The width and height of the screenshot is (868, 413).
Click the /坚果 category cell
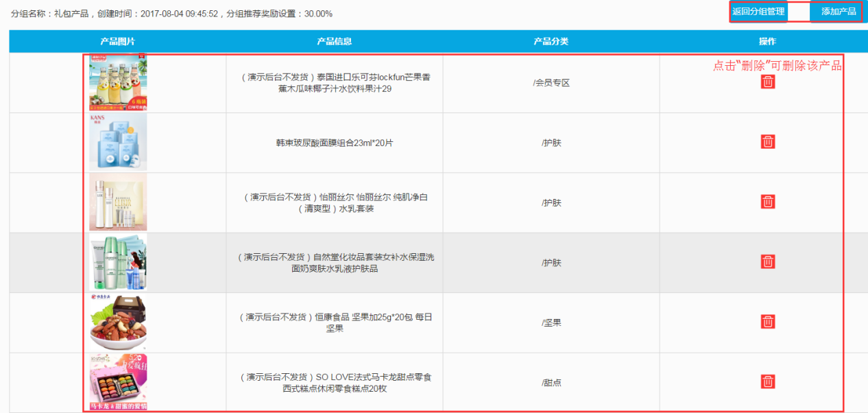pyautogui.click(x=551, y=322)
